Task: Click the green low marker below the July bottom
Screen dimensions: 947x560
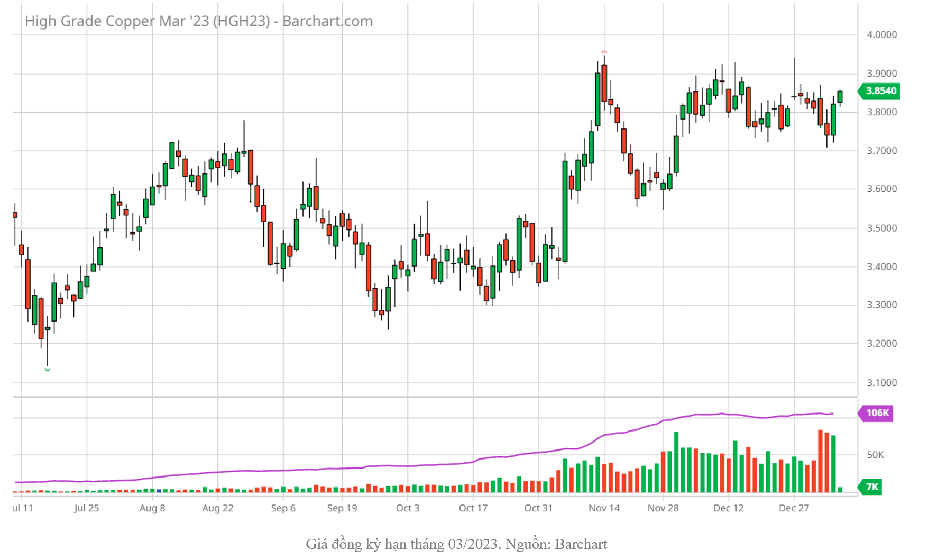Action: pyautogui.click(x=48, y=369)
